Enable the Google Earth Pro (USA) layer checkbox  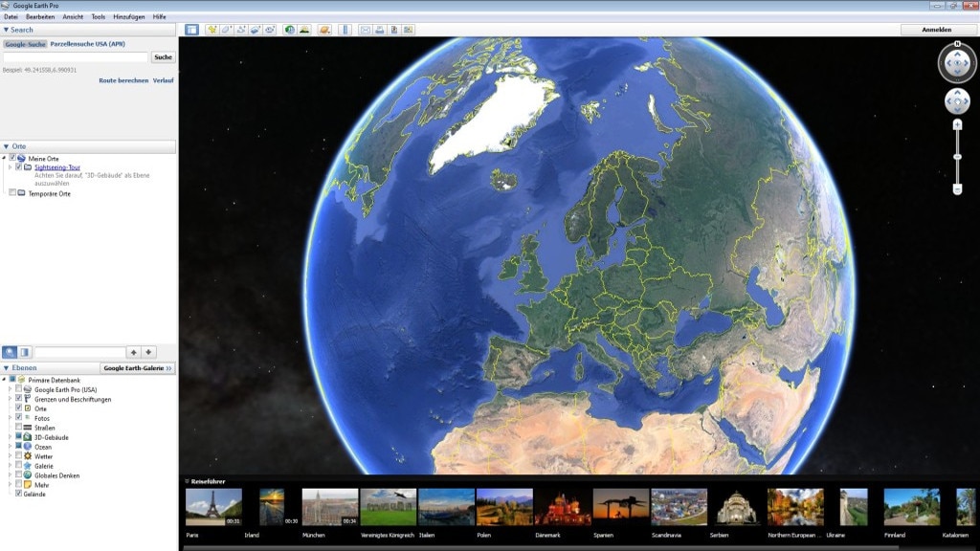click(19, 388)
